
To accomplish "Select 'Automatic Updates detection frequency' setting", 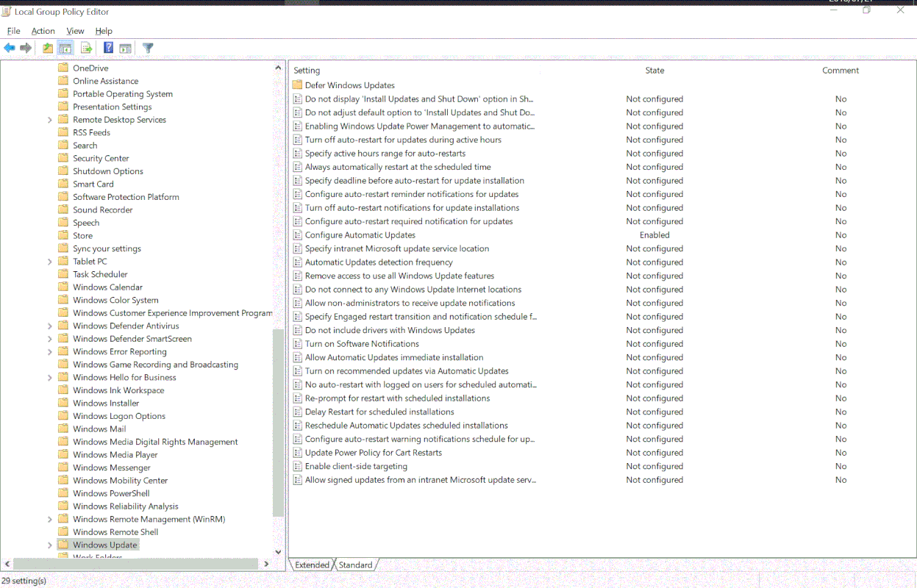I will (379, 262).
